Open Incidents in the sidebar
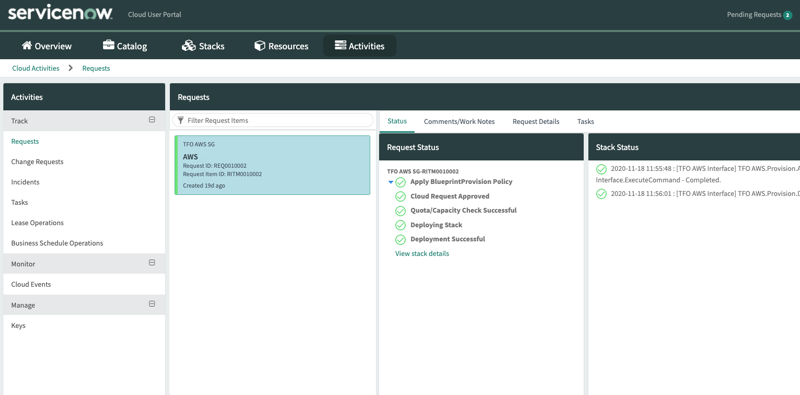The height and width of the screenshot is (395, 800). pyautogui.click(x=25, y=182)
